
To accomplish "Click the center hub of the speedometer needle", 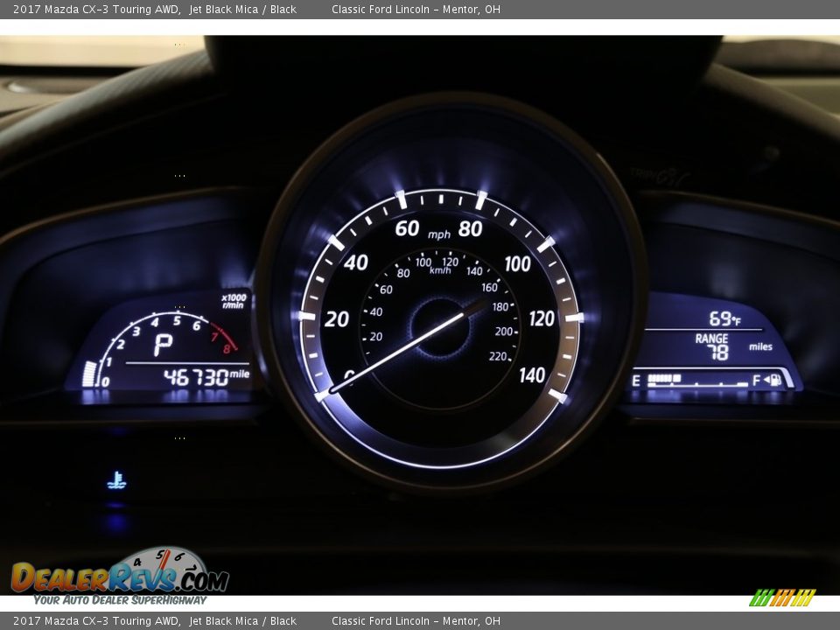I will point(440,326).
